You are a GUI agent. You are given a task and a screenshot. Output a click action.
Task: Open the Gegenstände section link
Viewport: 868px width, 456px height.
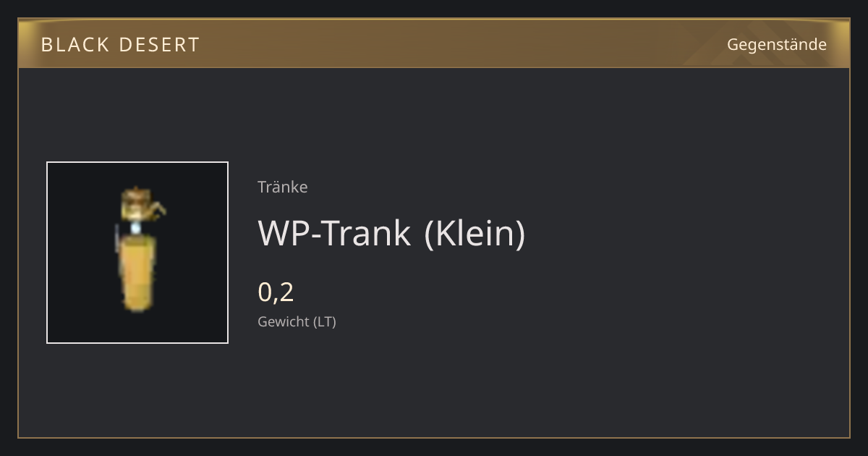(x=776, y=44)
